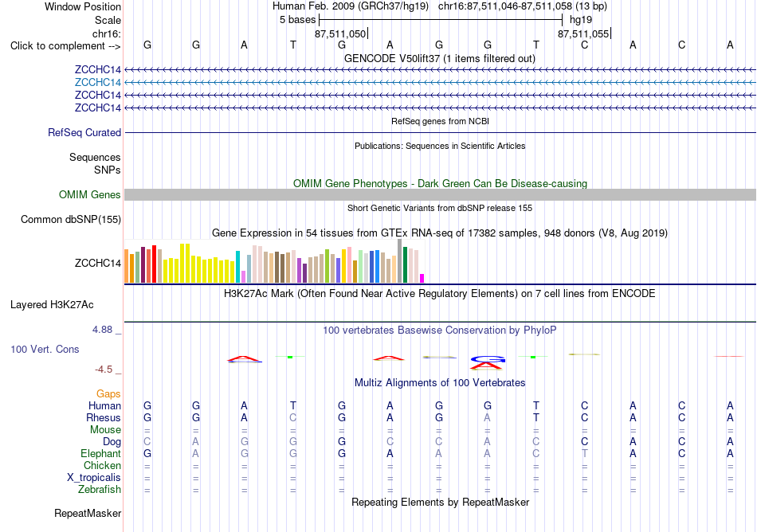Image resolution: width=757 pixels, height=532 pixels.
Task: Click the 87,511,055 ruler position marker
Action: click(583, 33)
